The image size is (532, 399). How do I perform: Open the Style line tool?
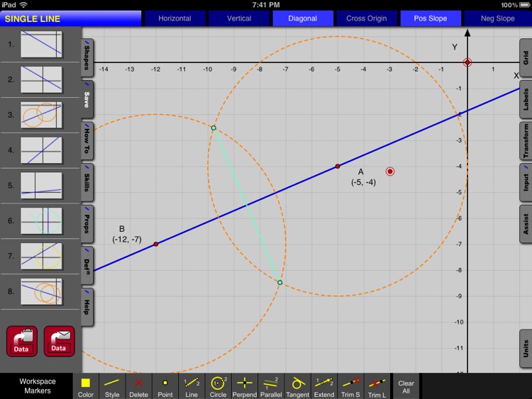pos(112,386)
